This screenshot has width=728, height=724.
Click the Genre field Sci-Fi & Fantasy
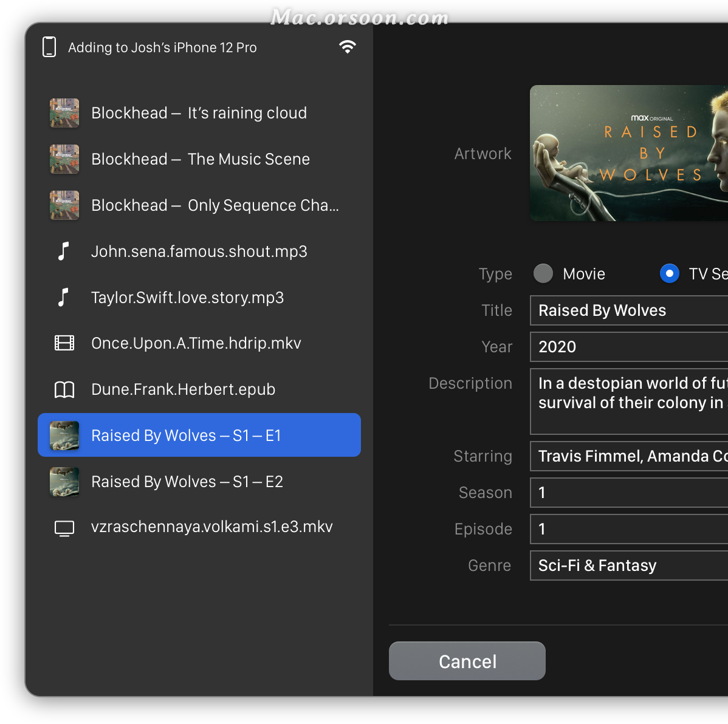[628, 565]
